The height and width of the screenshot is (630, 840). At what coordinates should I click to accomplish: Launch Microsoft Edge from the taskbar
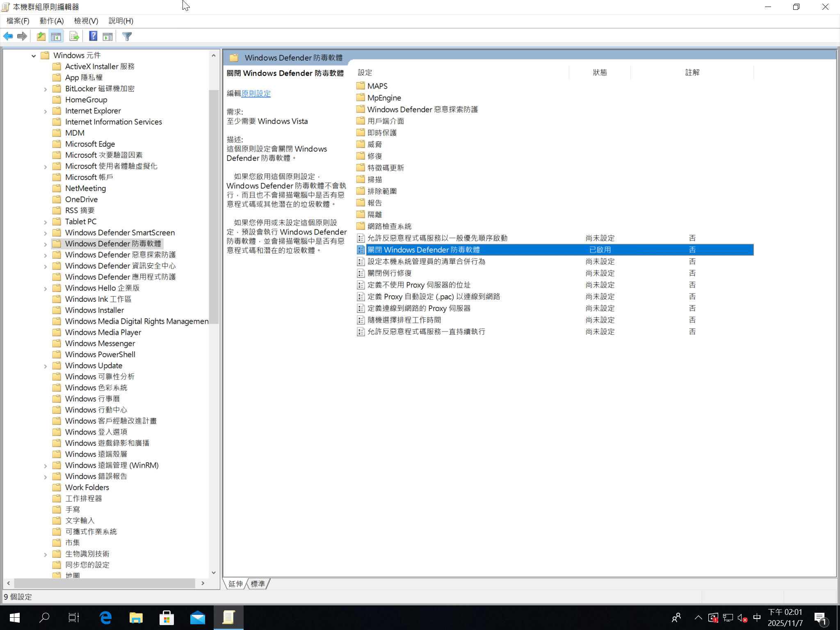(x=105, y=617)
